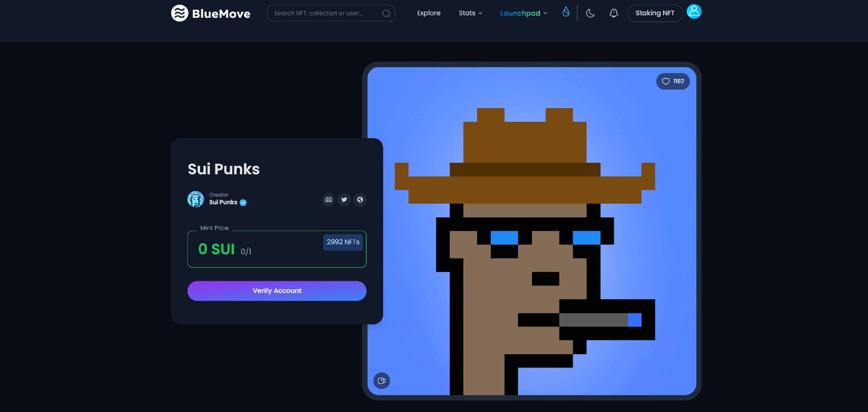Open the Sui Punks creator link
Viewport: 868px width, 412px height.
click(223, 202)
